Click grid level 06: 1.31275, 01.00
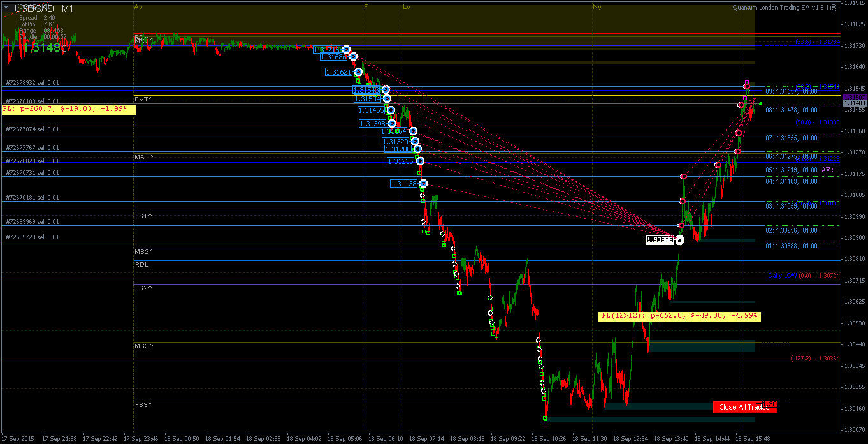Screen dimensions: 868x444 pos(792,156)
